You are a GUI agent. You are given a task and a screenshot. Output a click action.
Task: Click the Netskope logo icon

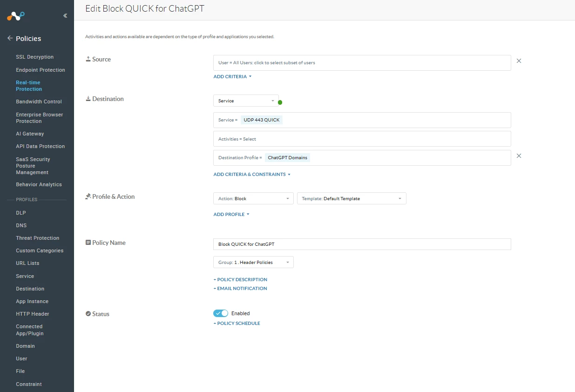click(15, 16)
